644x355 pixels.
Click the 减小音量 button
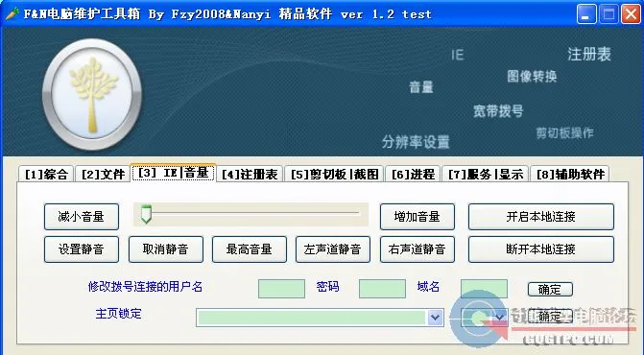(x=82, y=217)
